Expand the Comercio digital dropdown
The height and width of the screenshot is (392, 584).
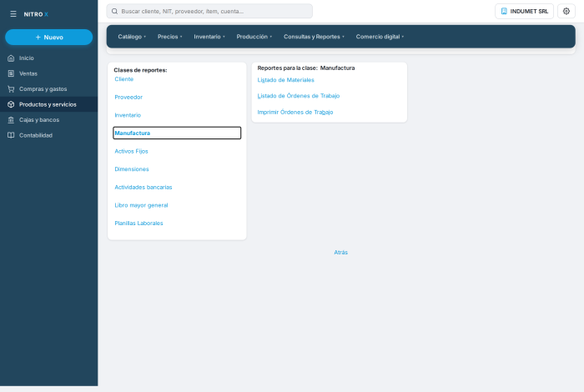[380, 37]
